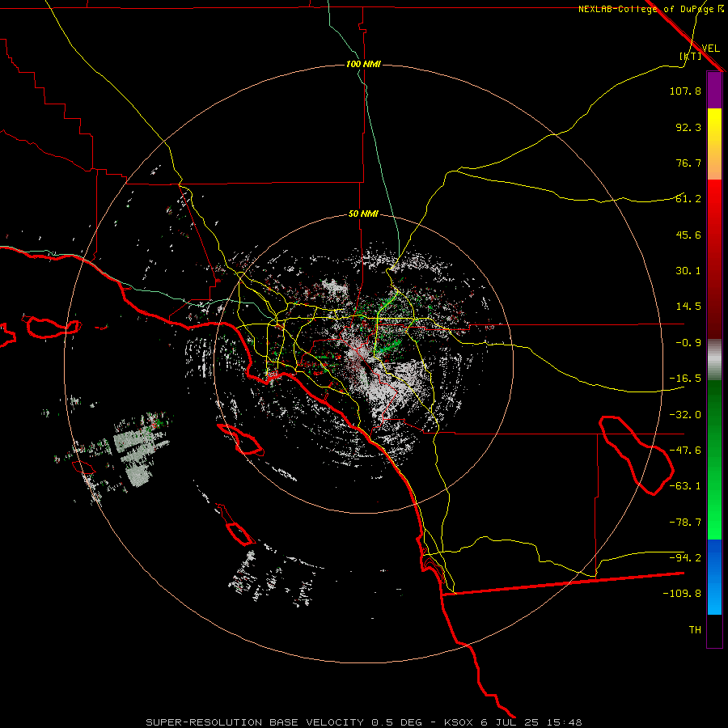Image resolution: width=728 pixels, height=728 pixels.
Task: Click the 100 NMI range ring label
Action: pyautogui.click(x=363, y=64)
